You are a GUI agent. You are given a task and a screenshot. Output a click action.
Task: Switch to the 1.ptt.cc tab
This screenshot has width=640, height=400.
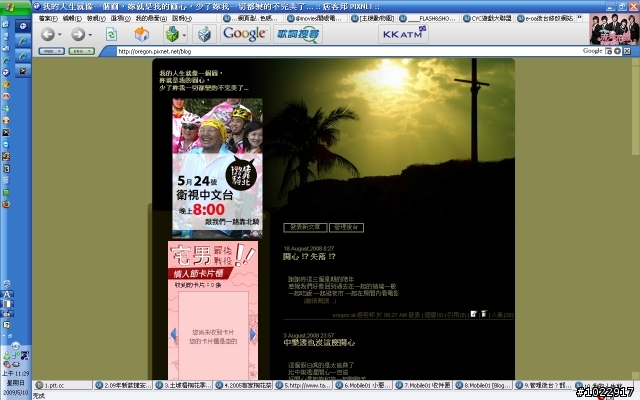pos(63,385)
